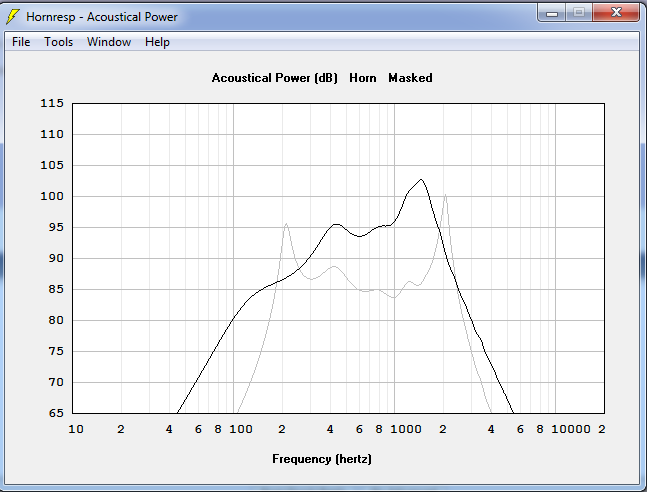This screenshot has width=647, height=492.
Task: Open the Help menu
Action: [x=157, y=42]
